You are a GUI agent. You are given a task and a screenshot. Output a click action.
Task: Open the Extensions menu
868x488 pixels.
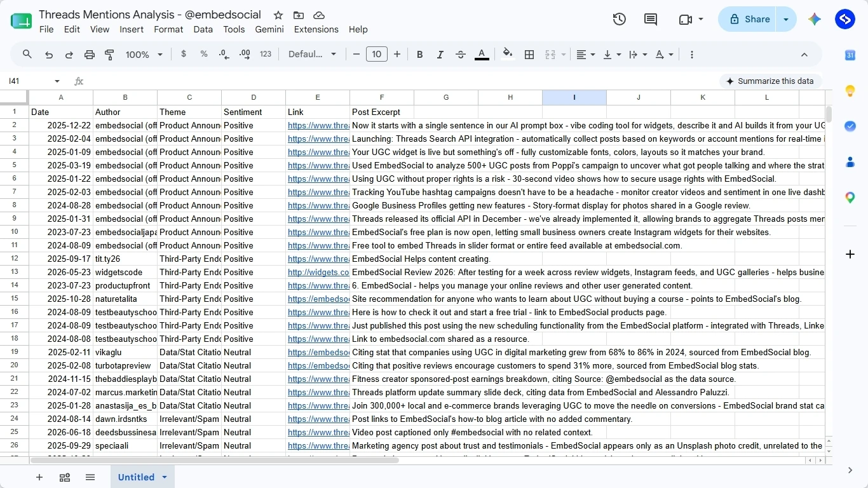pos(316,29)
